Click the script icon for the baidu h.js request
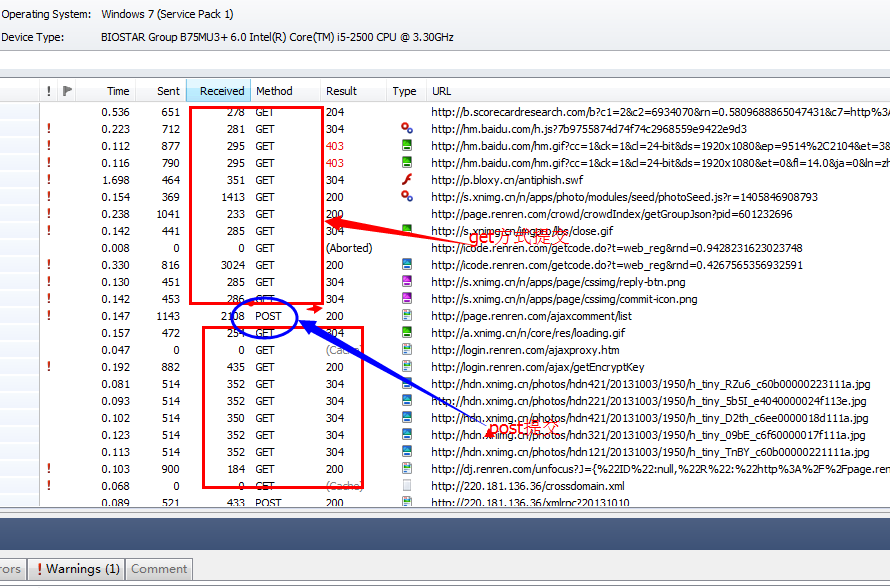890x588 pixels. tap(406, 129)
